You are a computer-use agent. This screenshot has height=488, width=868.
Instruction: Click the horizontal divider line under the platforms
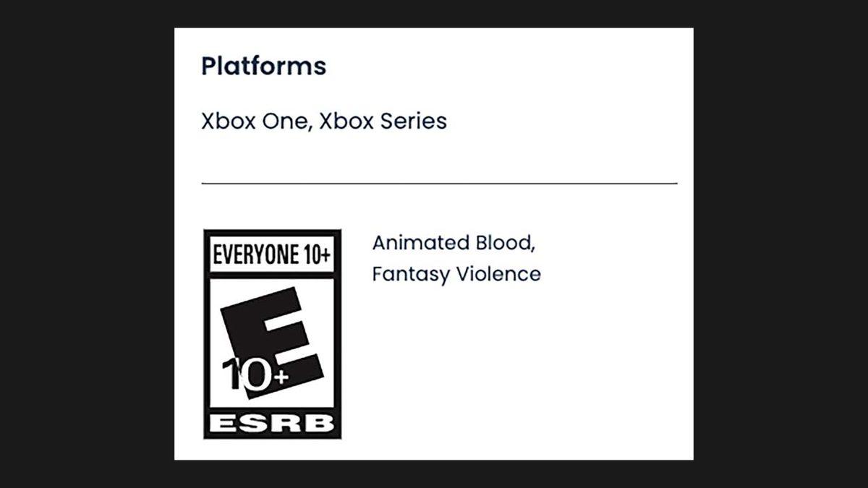tap(439, 184)
